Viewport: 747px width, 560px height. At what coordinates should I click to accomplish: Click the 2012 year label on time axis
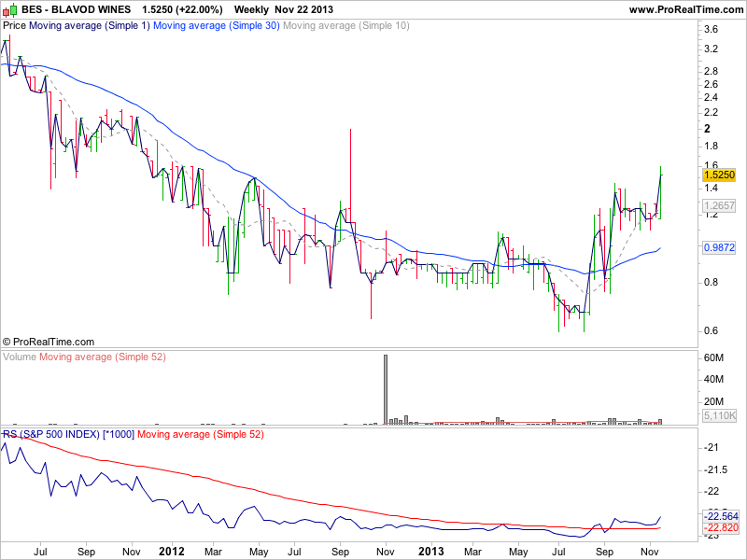tap(172, 552)
